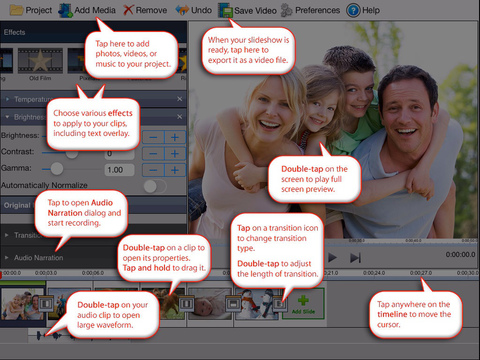The image size is (480, 360).
Task: Open the Project folder icon
Action: 16,10
